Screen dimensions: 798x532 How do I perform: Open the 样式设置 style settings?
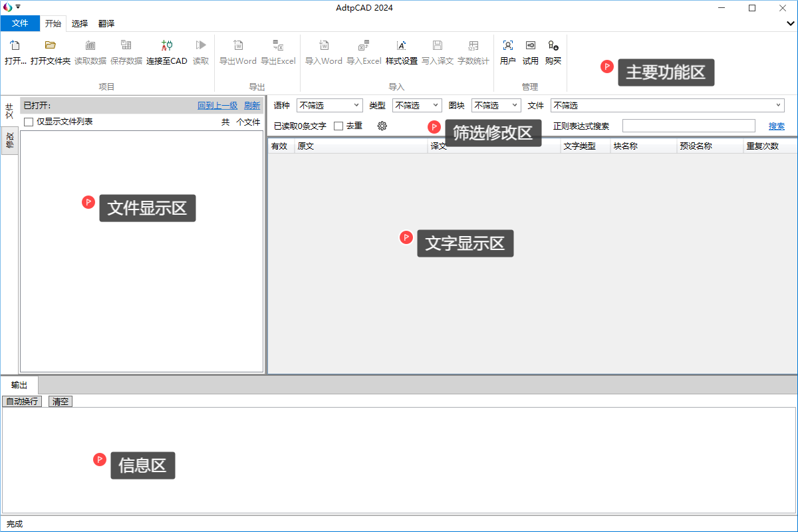coord(401,46)
